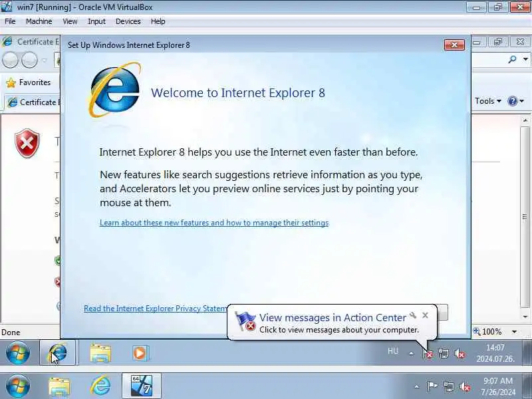The width and height of the screenshot is (532, 399).
Task: Open the IE search provider dropdown arrow
Action: (525, 59)
